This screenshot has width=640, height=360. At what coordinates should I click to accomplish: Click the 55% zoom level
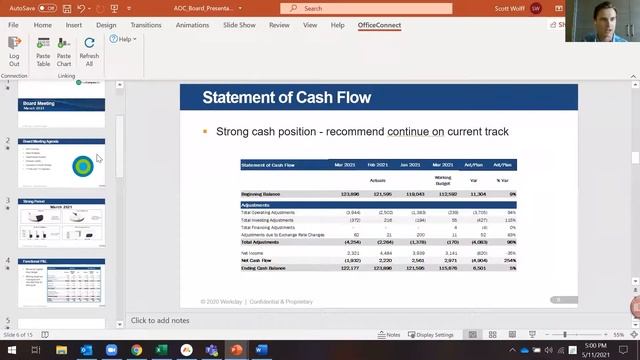[619, 335]
